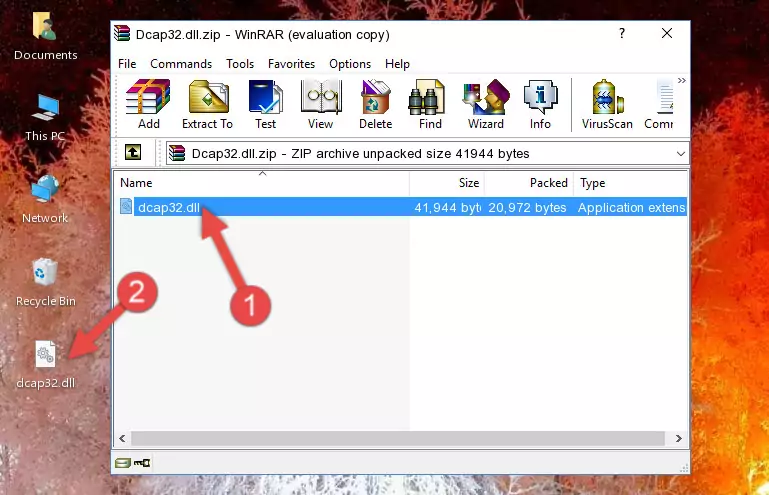This screenshot has width=769, height=495.
Task: Open the Tools menu
Action: pyautogui.click(x=240, y=64)
